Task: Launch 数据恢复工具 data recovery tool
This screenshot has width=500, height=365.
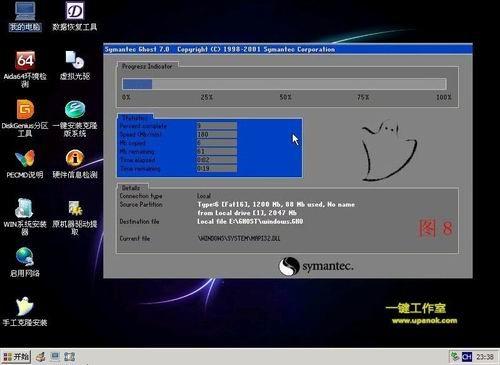Action: tap(75, 17)
